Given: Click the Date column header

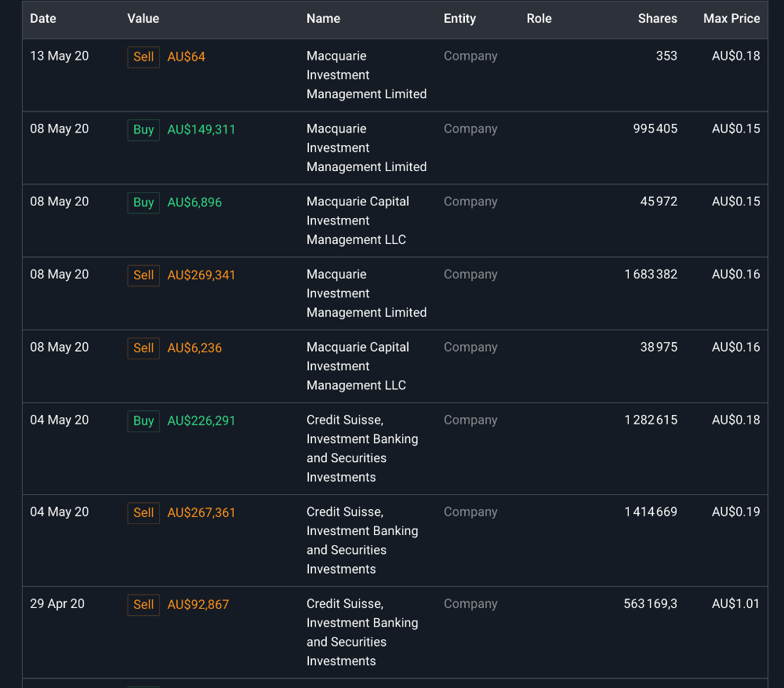Looking at the screenshot, I should coord(43,19).
